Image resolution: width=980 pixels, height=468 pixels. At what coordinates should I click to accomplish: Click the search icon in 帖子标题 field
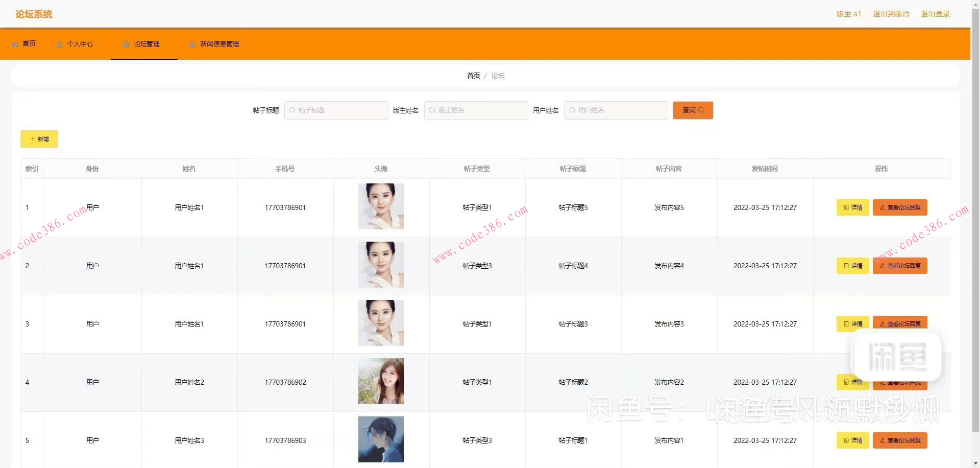tap(292, 110)
